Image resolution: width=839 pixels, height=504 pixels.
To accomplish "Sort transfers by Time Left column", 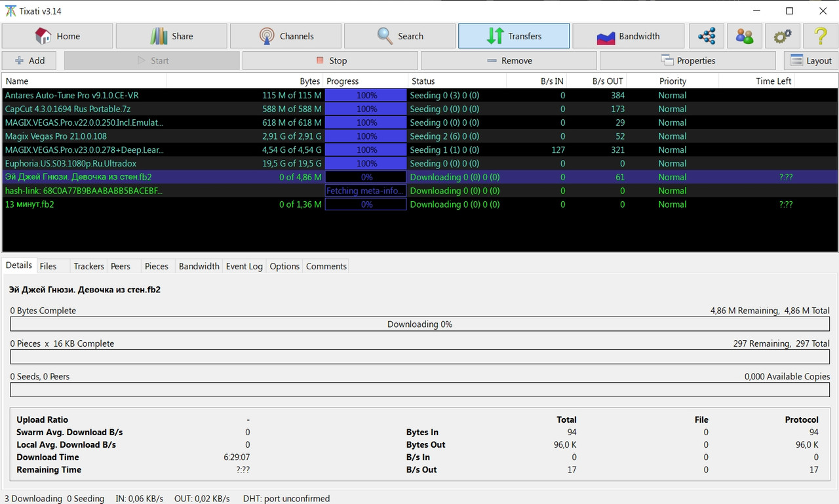I will 756,81.
